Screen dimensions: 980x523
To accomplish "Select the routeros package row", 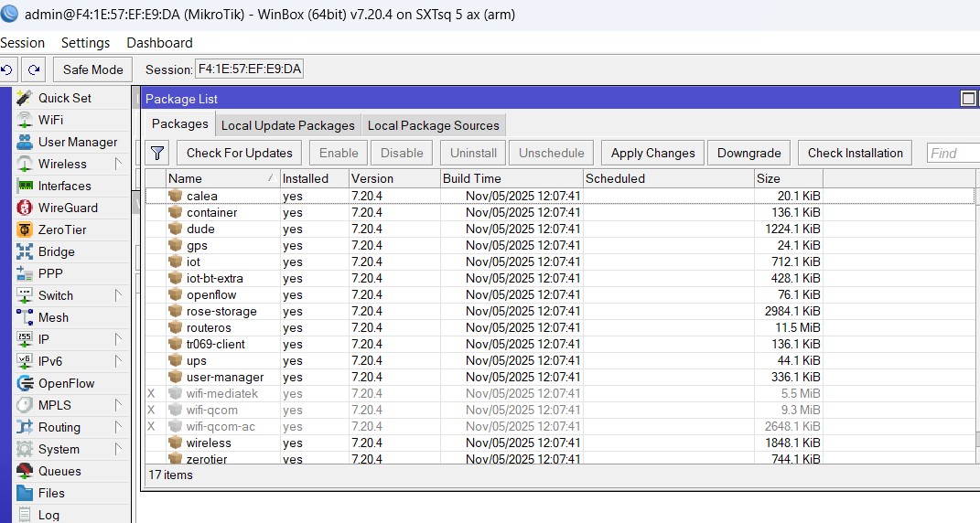I will 560,327.
